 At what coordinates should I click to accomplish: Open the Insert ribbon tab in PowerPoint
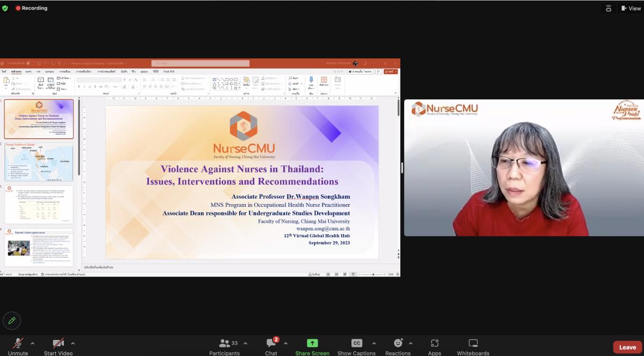(x=28, y=71)
